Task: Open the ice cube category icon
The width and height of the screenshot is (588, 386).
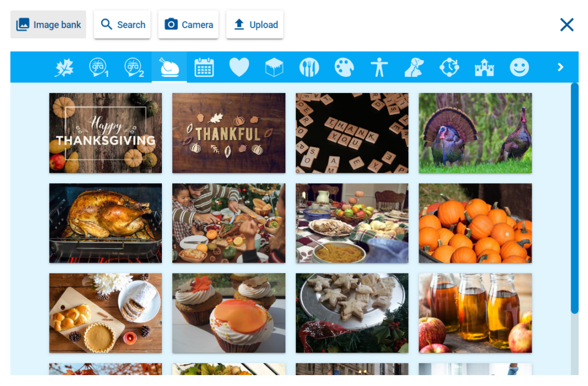Action: click(274, 68)
